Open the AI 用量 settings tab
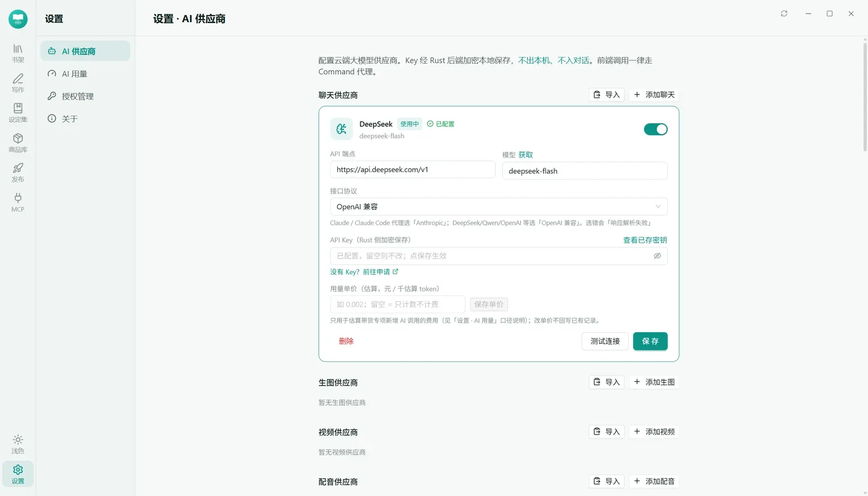Image resolution: width=868 pixels, height=496 pixels. (x=85, y=74)
